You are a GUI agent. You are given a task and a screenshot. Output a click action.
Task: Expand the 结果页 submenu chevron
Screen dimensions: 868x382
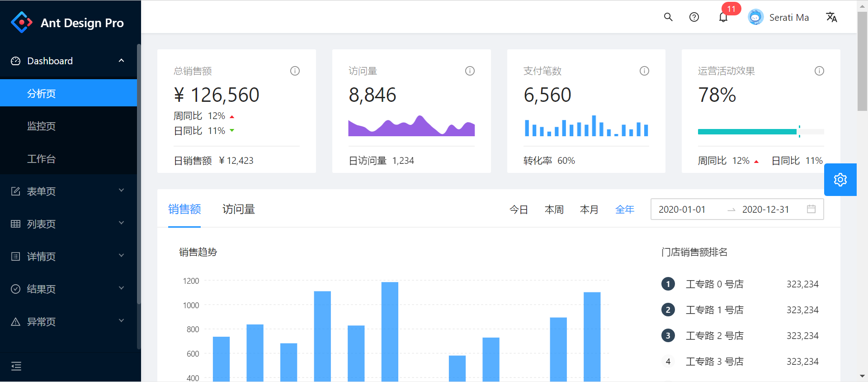point(121,288)
